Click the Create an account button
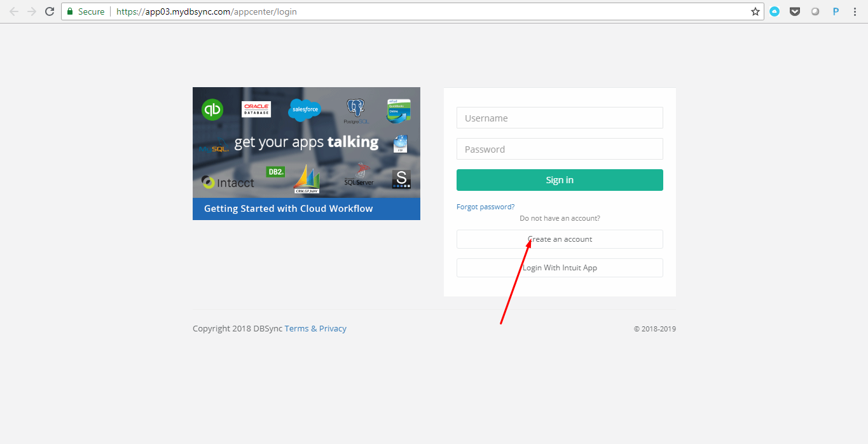The image size is (868, 444). (560, 239)
